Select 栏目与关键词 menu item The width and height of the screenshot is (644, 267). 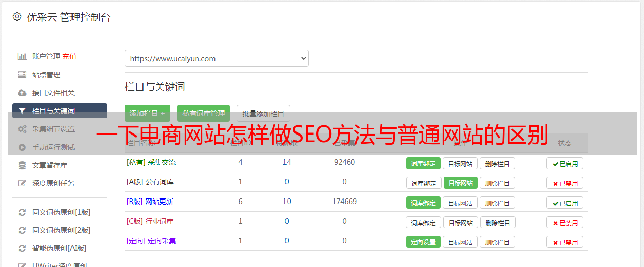coord(59,111)
